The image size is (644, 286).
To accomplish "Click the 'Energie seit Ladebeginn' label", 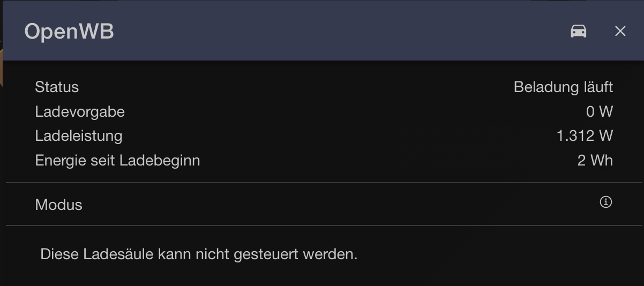I will tap(117, 160).
